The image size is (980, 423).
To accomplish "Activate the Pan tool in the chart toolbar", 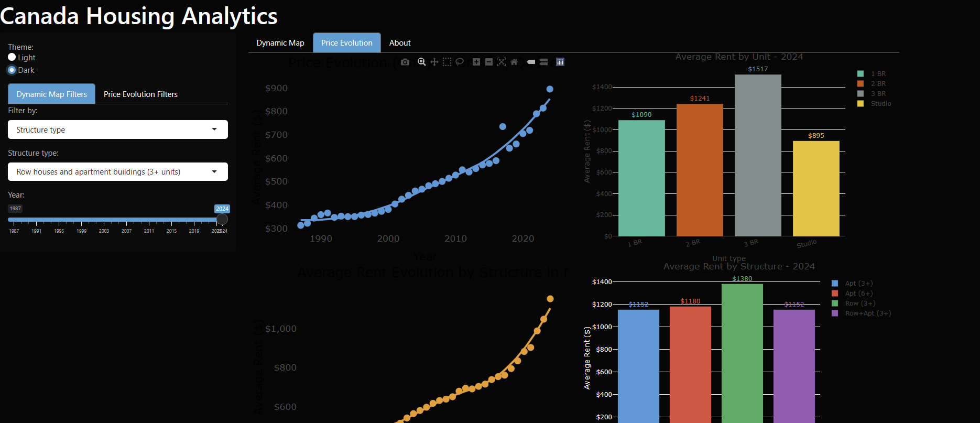I will (434, 62).
